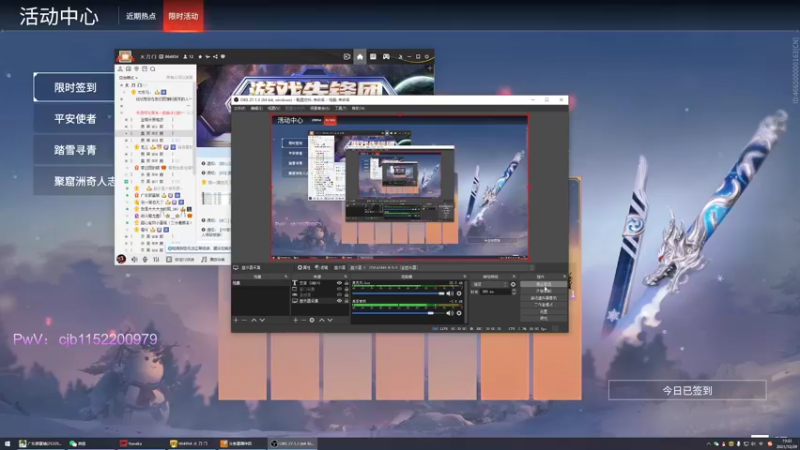
Task: Open the Windows Start menu
Action: click(7, 443)
